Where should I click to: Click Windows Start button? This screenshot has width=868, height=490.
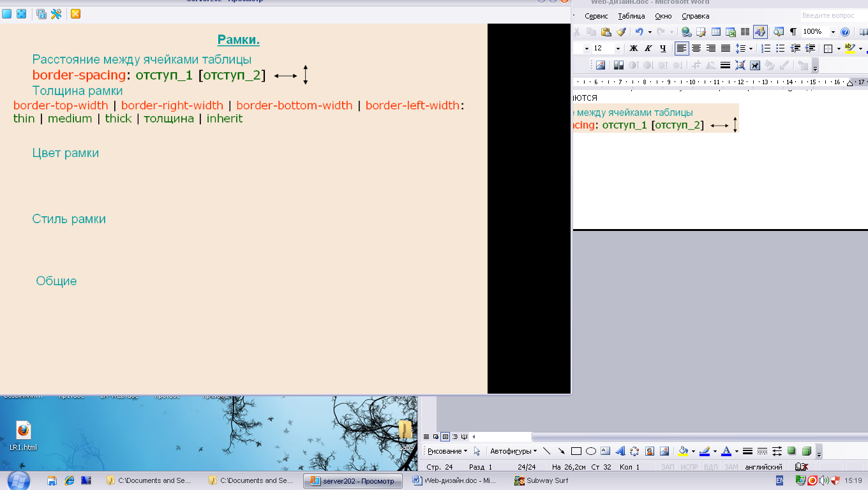tap(18, 480)
